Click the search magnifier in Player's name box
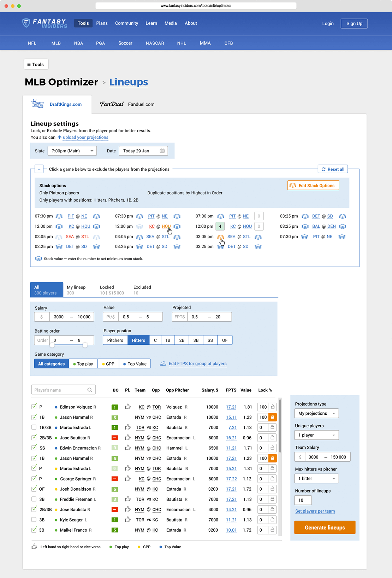392x578 pixels. pyautogui.click(x=90, y=390)
